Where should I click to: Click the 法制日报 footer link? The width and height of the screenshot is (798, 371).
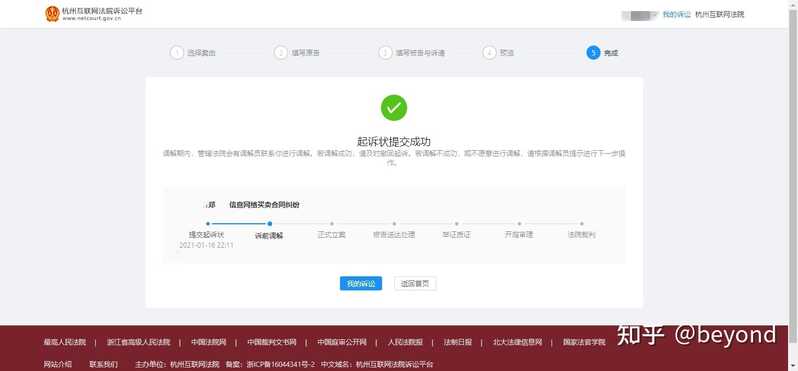click(x=458, y=342)
